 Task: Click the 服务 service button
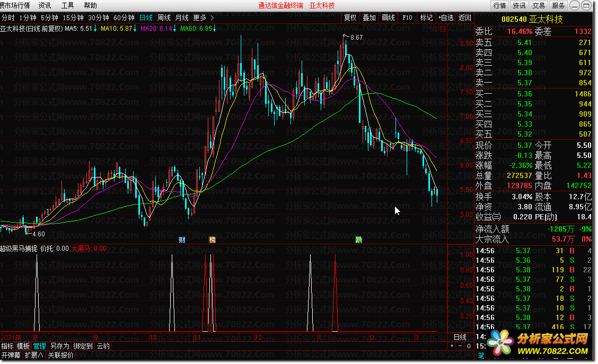[x=558, y=5]
